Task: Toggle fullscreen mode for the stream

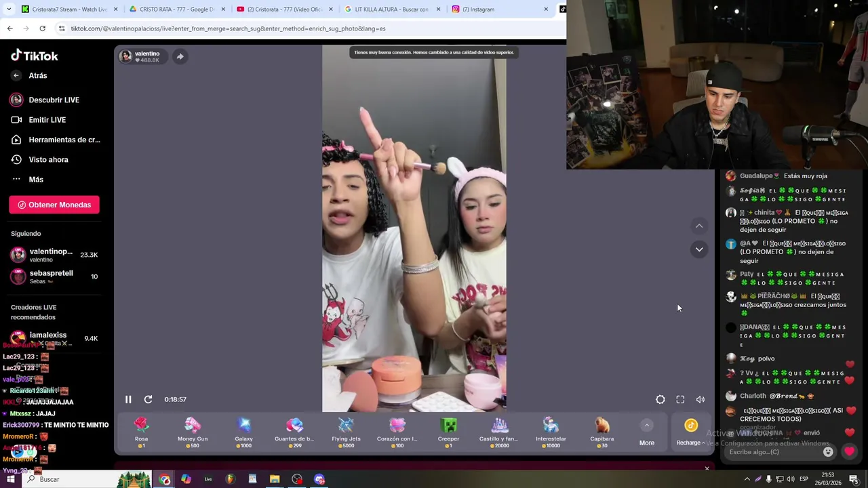Action: point(680,400)
